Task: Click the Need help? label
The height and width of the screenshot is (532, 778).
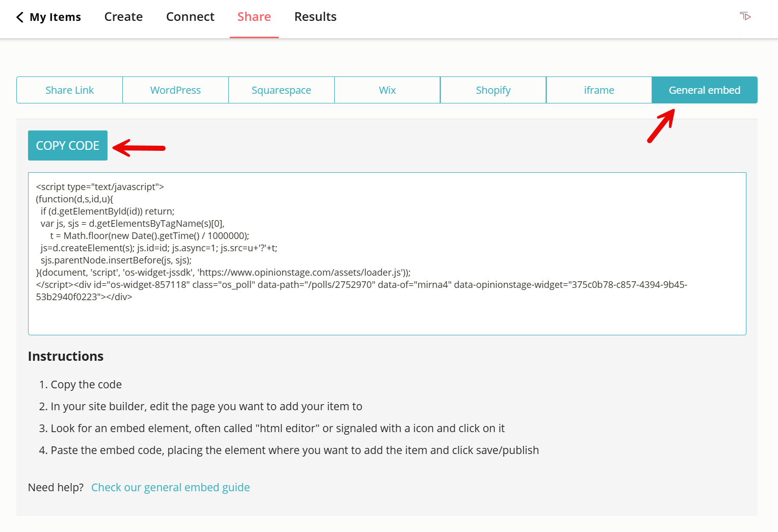Action: 56,487
